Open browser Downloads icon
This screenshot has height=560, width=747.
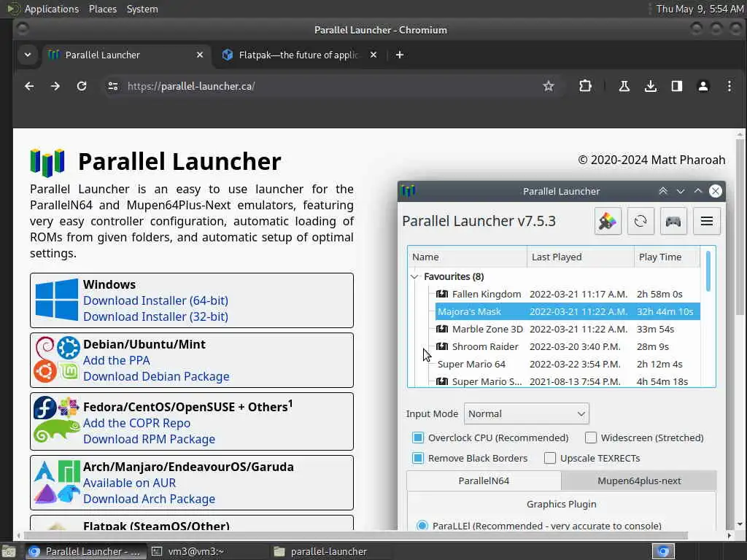[650, 86]
